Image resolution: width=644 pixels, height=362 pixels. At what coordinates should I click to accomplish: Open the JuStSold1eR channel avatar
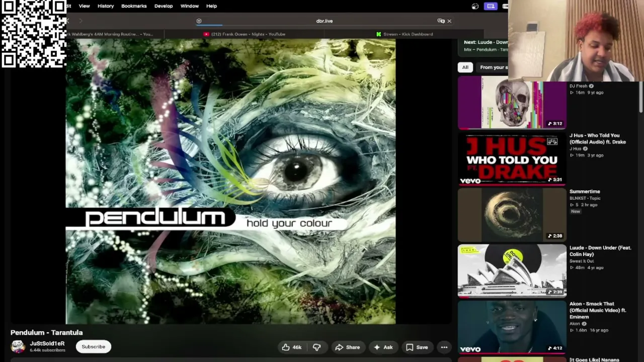tap(18, 346)
